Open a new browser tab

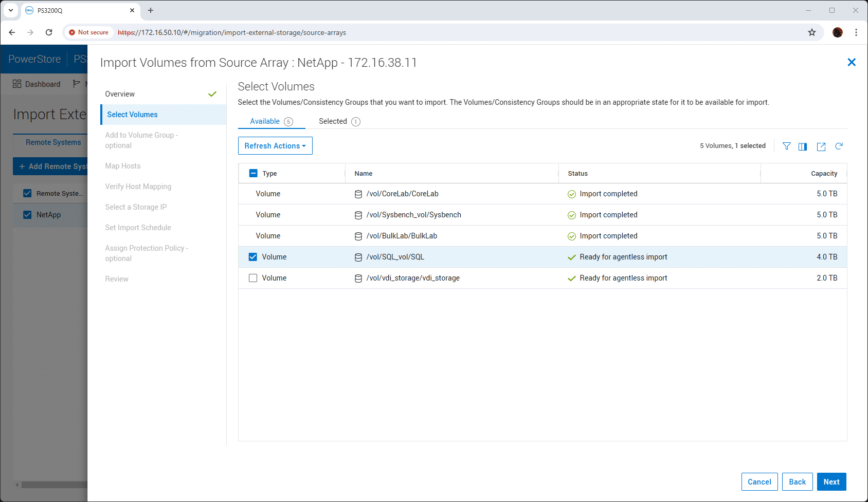151,10
